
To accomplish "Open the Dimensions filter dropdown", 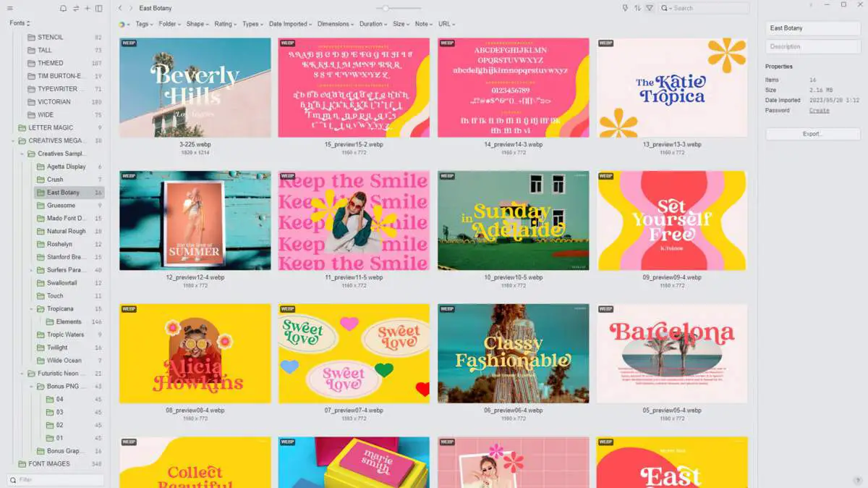I will [335, 24].
